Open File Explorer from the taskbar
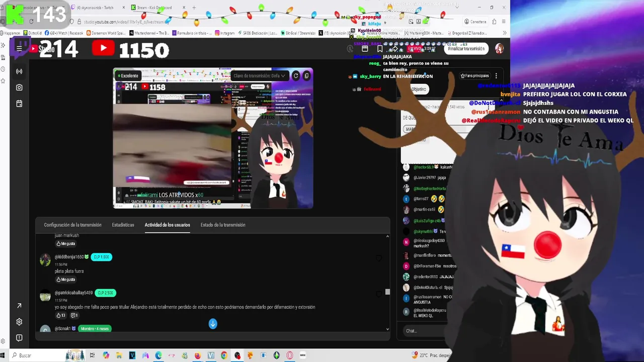 point(119,355)
